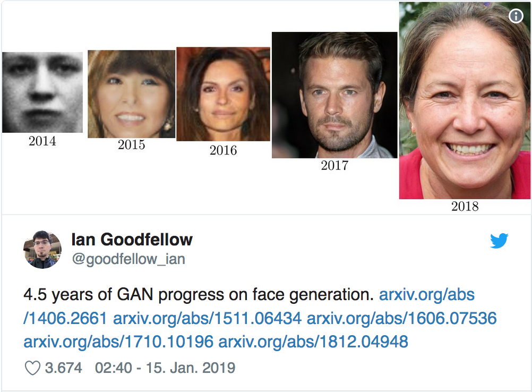Screen dimensions: 532x392
Task: Follow the arxiv.org/abs/1606.07536 link
Action: point(401,319)
